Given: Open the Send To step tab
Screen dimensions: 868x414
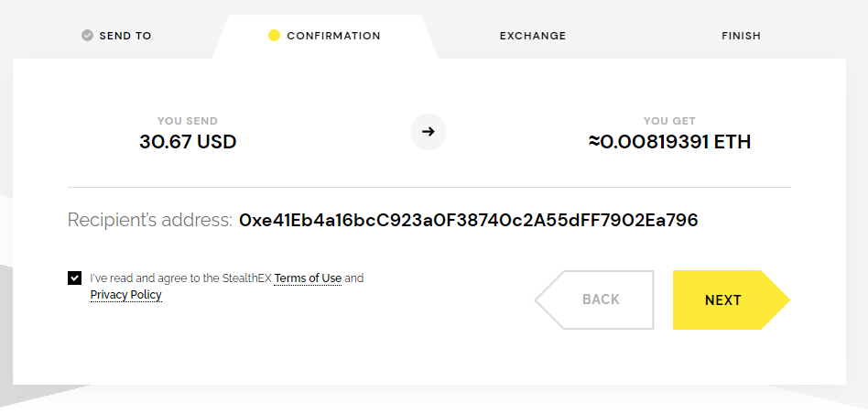Looking at the screenshot, I should point(116,36).
